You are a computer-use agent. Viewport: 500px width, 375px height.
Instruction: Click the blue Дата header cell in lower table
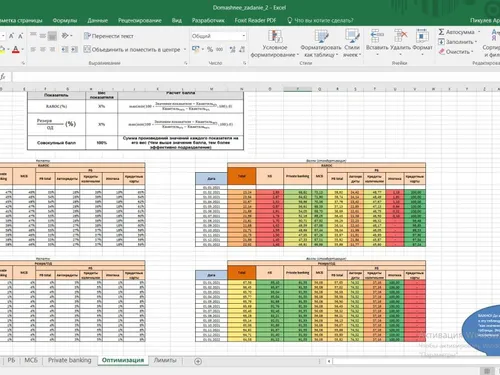211,275
